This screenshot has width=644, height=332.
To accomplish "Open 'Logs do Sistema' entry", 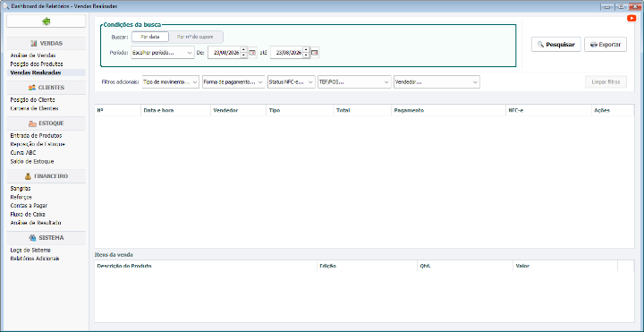I will pos(30,250).
